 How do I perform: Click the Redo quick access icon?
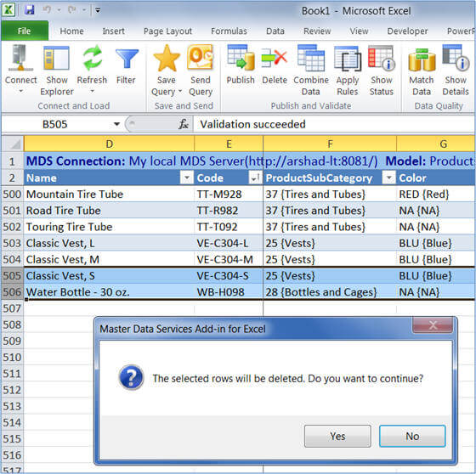click(x=72, y=10)
